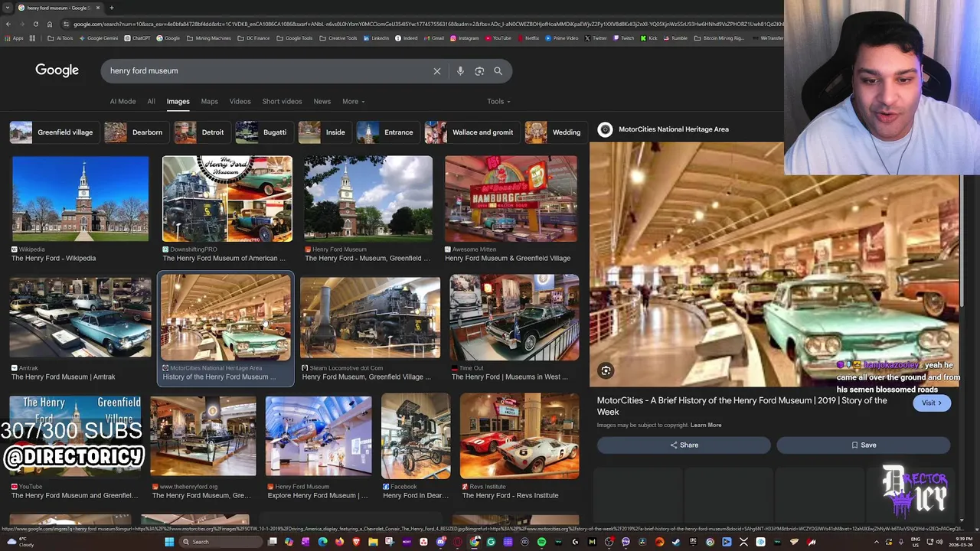Switch to the AI Mode tab
Image resolution: width=980 pixels, height=551 pixels.
coord(122,101)
